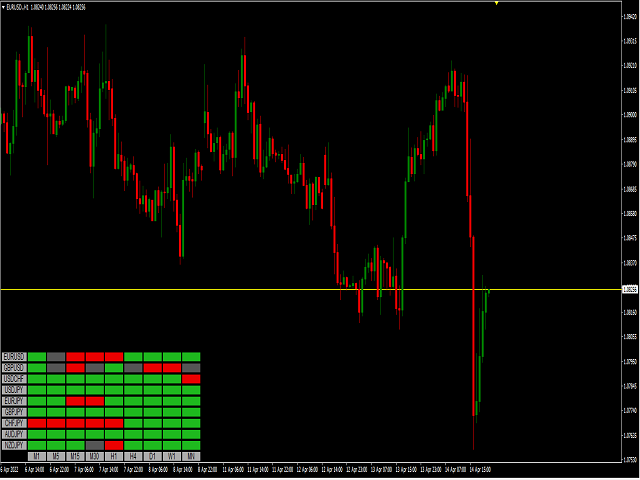Switch to the D1 timeframe button
This screenshot has width=640, height=480.
click(x=153, y=456)
